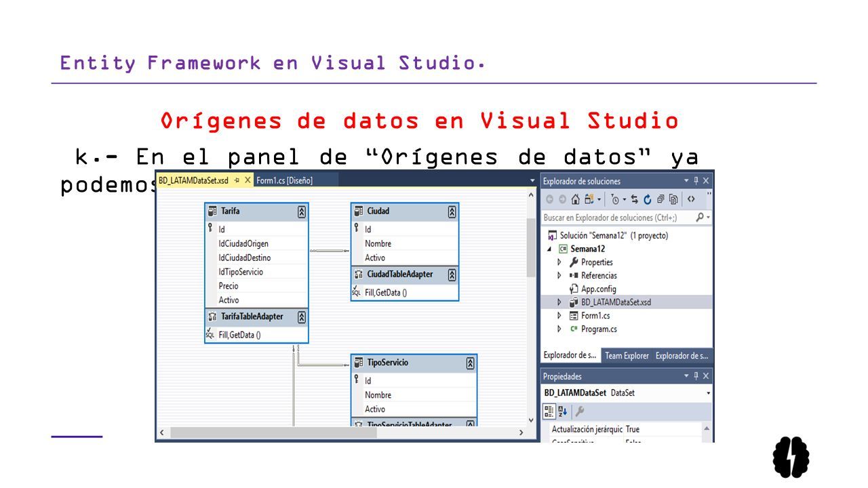Click the Home icon in Explorador de soluciones

[576, 199]
